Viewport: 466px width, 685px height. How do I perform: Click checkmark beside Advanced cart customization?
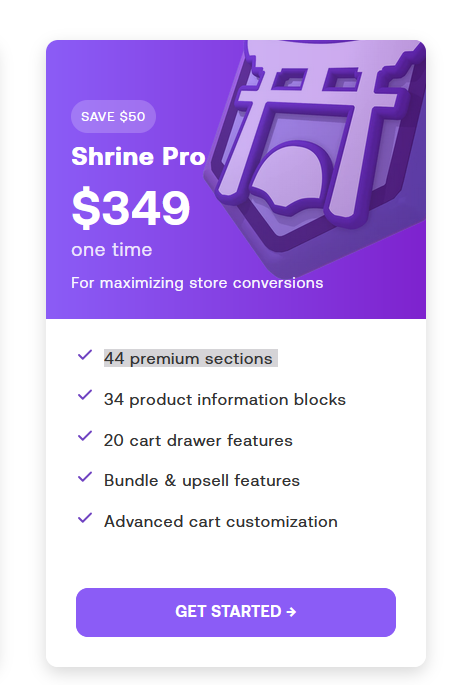(x=85, y=518)
